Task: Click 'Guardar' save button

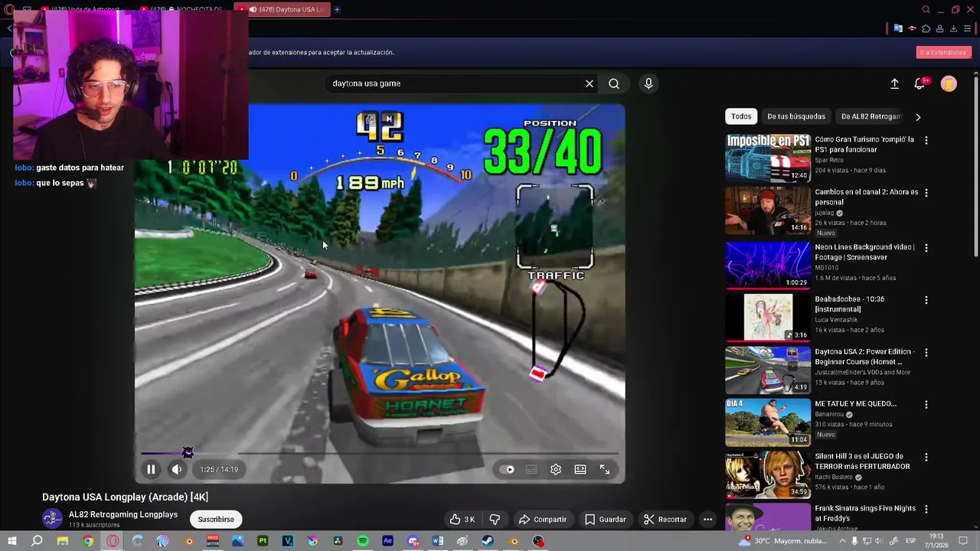Action: click(605, 519)
